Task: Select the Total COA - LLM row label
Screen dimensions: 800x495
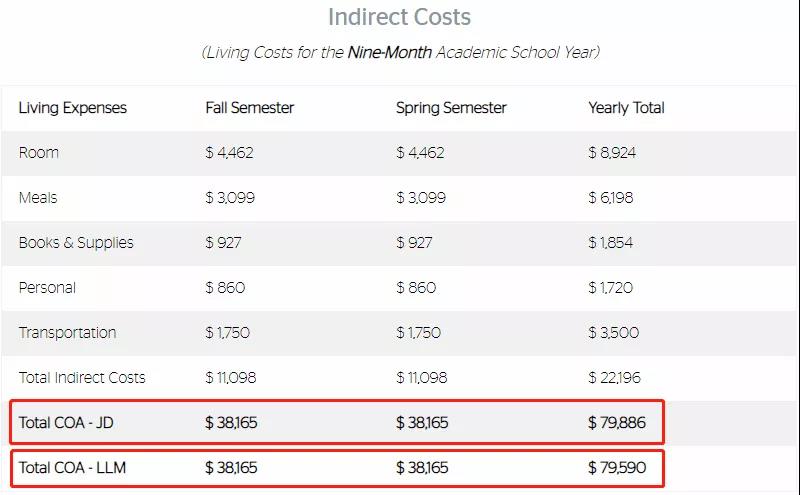Action: 72,468
